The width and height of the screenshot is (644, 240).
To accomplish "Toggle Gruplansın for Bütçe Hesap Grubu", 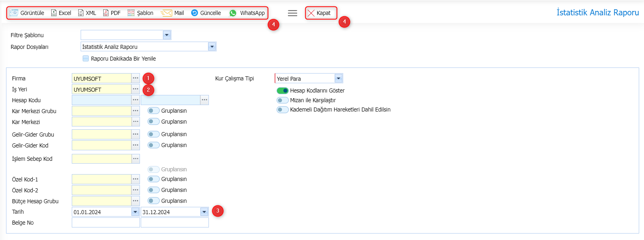I will click(x=153, y=201).
